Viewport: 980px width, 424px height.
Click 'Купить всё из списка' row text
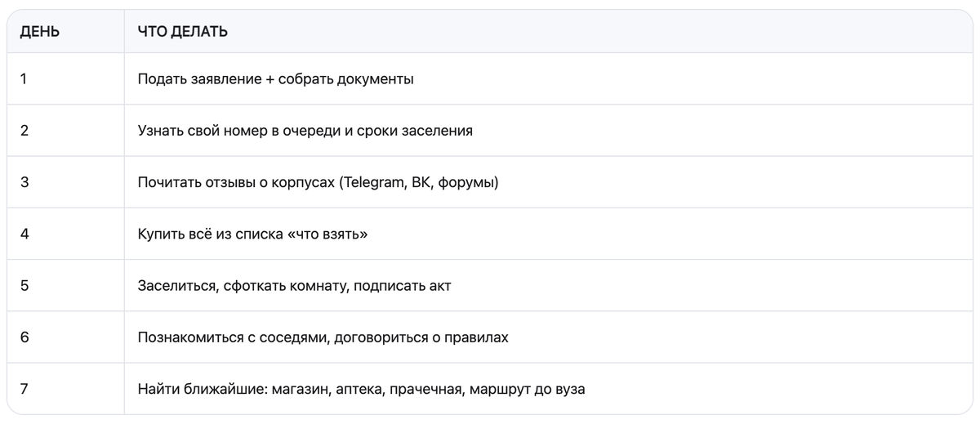pos(252,234)
